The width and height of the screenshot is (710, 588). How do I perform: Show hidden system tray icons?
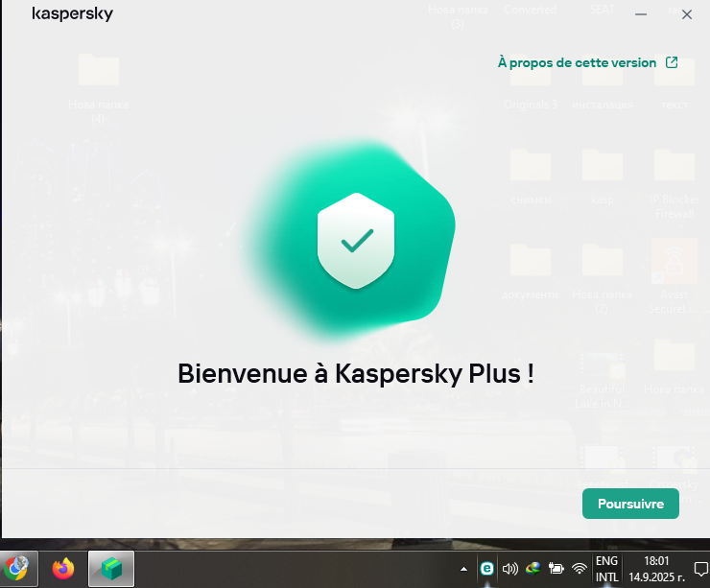click(x=463, y=569)
